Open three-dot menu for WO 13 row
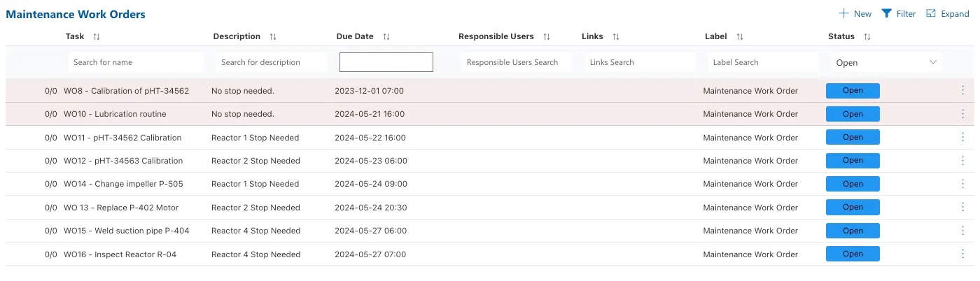The image size is (980, 281). [x=963, y=208]
